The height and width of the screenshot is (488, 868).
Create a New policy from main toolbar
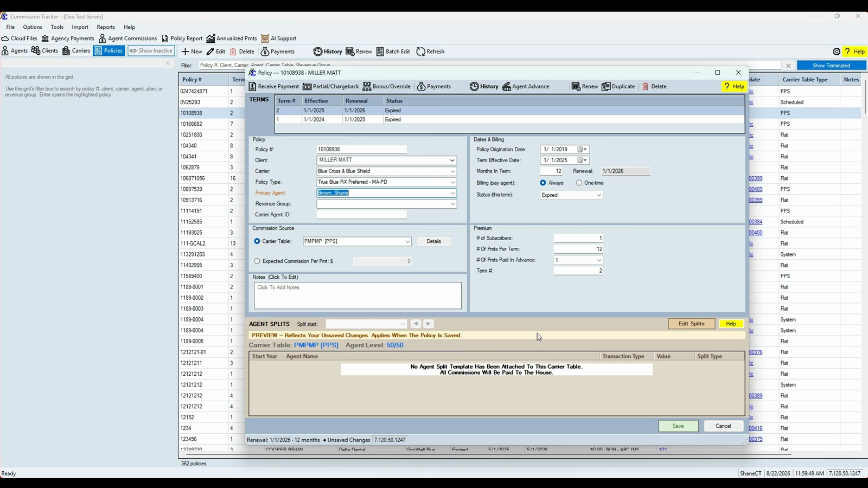click(x=192, y=52)
